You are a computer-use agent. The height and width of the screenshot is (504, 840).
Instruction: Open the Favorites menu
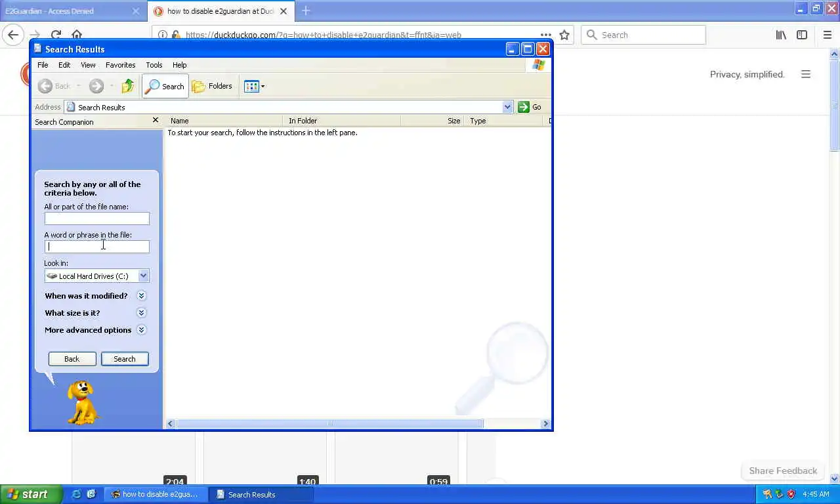click(120, 65)
